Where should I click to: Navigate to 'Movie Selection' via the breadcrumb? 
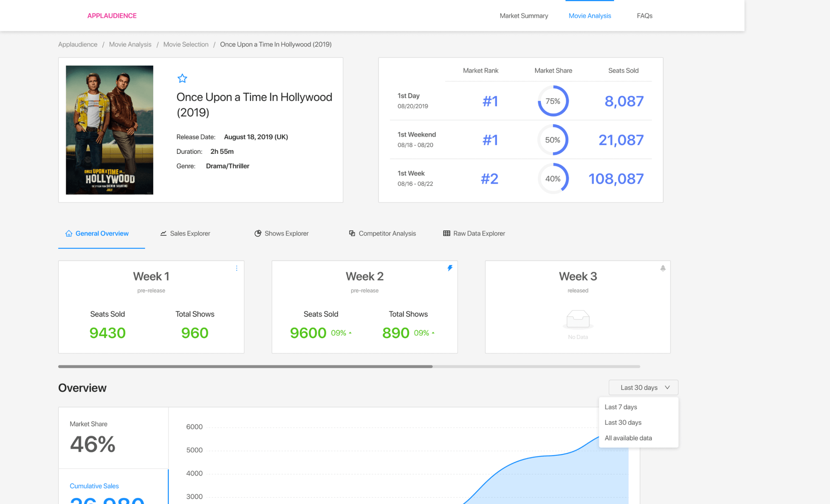point(186,44)
